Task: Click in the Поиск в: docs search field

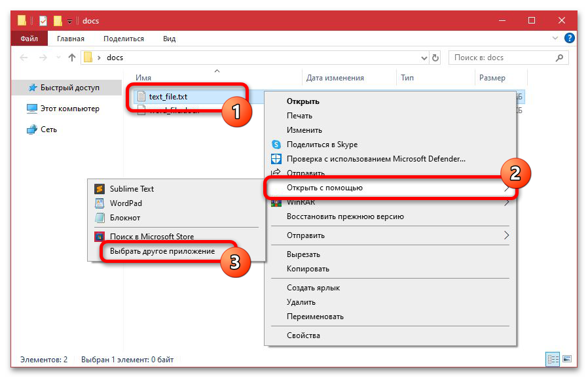Action: click(504, 58)
